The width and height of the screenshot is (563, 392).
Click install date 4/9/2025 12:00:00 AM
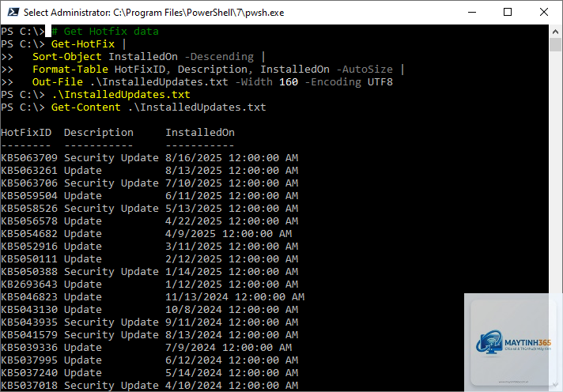coord(229,234)
